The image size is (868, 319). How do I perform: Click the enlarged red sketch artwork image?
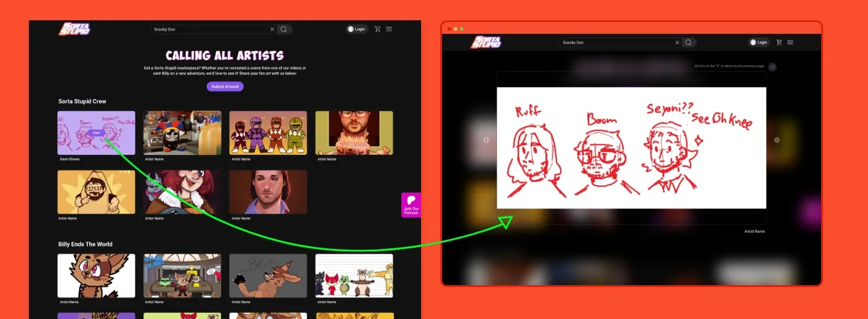click(x=632, y=148)
